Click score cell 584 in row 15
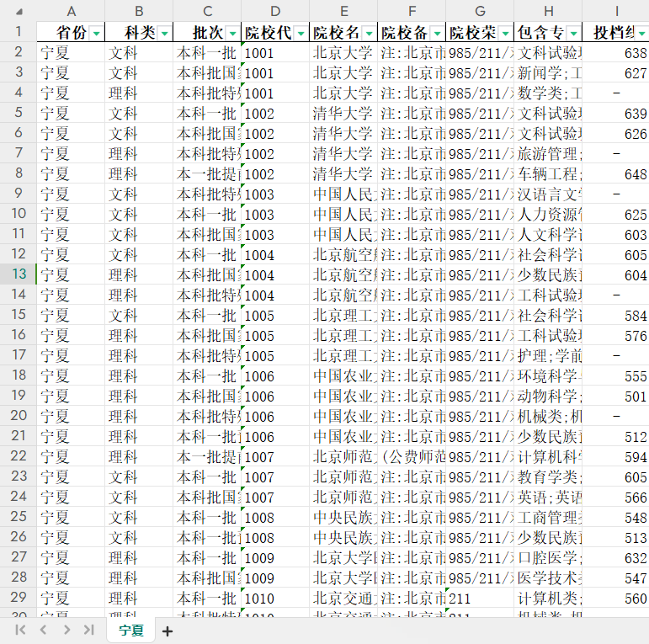The height and width of the screenshot is (644, 649). pos(615,316)
